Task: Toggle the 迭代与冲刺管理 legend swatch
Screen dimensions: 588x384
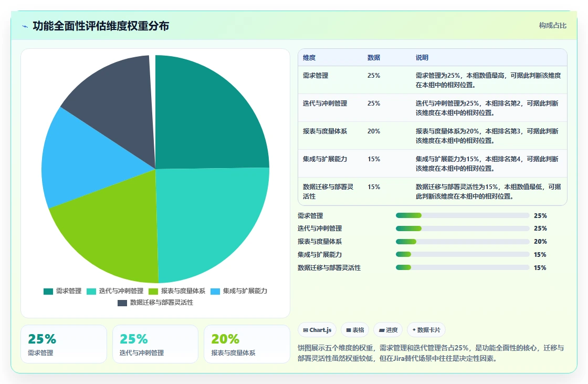Action: 91,292
